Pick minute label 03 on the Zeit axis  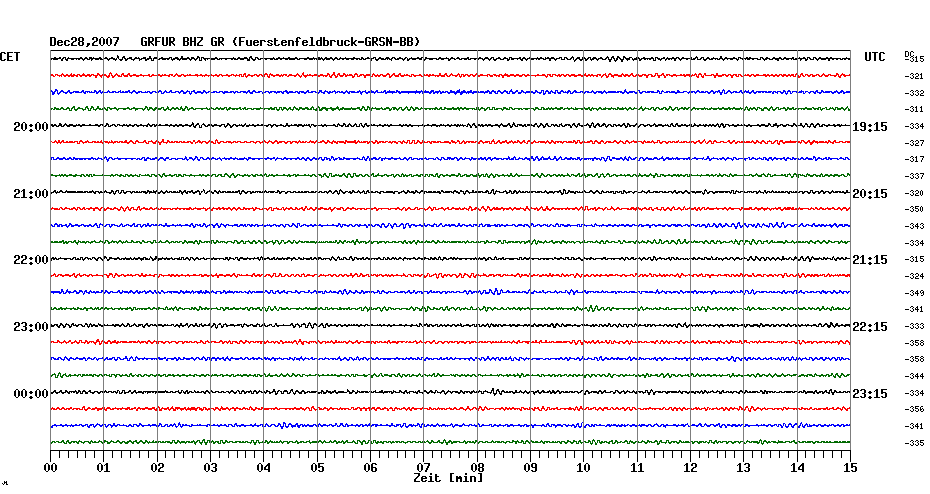[211, 468]
